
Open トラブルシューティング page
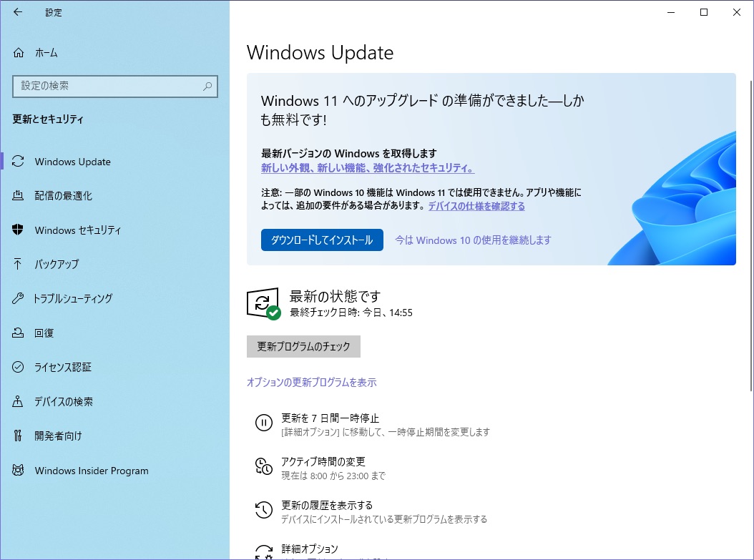pos(115,298)
